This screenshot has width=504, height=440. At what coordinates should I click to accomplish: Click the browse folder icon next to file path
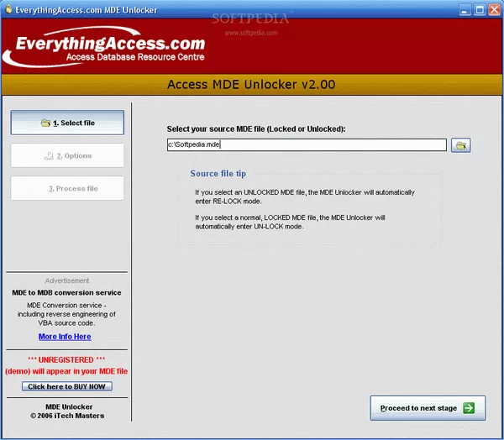coord(460,145)
